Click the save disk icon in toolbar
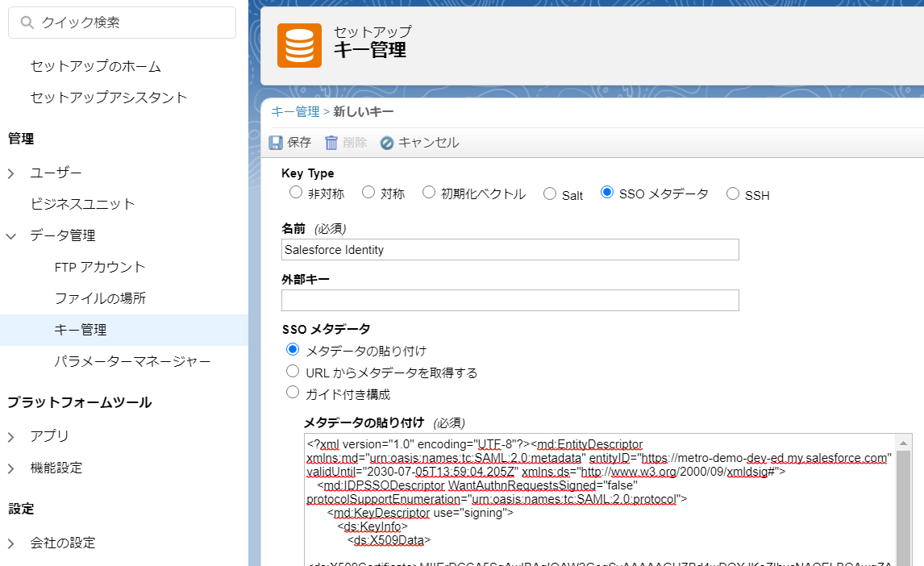This screenshot has width=924, height=566. pyautogui.click(x=277, y=143)
